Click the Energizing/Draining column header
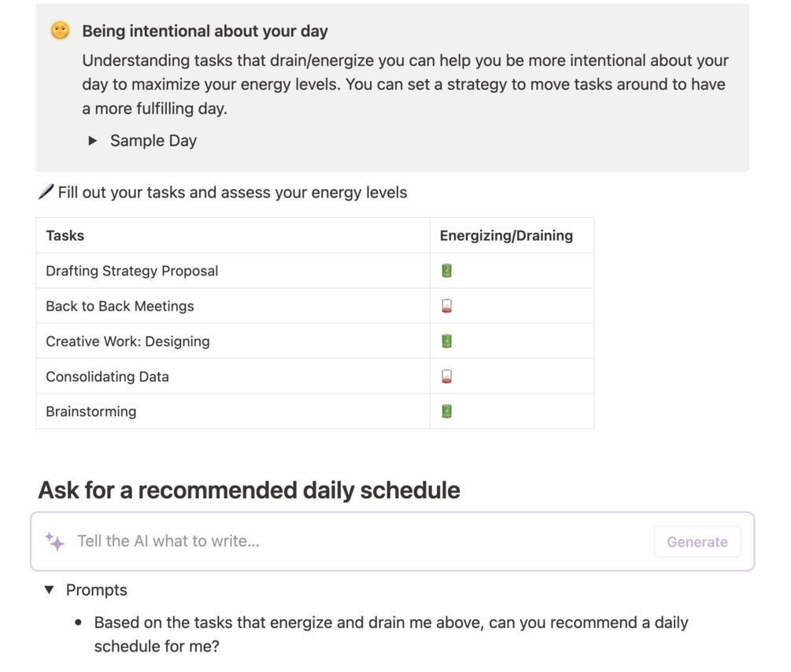Image resolution: width=791 pixels, height=672 pixels. (x=506, y=235)
